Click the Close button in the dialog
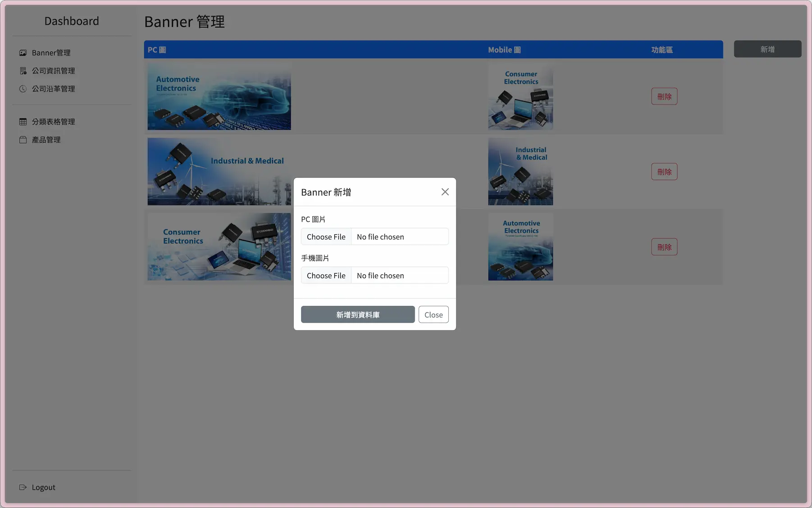 [x=433, y=315]
